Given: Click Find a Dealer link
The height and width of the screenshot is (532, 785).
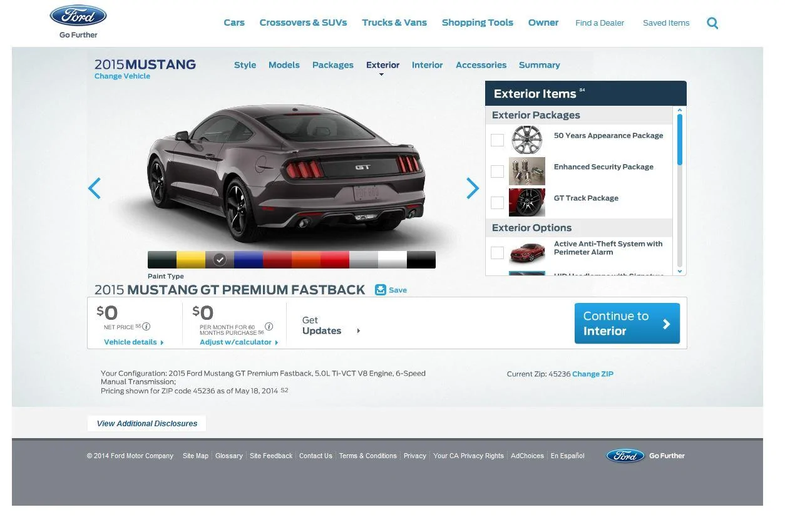Looking at the screenshot, I should pos(600,23).
